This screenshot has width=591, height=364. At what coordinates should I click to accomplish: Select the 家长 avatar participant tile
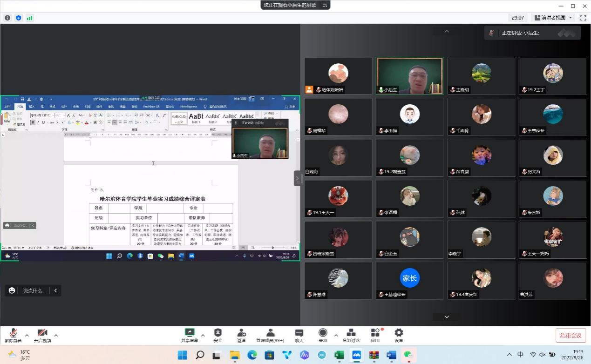tap(409, 280)
